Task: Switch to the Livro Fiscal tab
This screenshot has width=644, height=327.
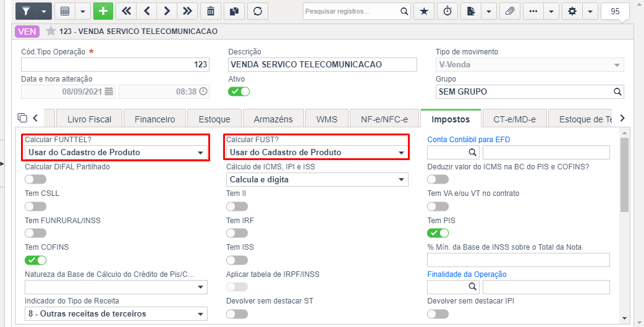Action: coord(89,119)
